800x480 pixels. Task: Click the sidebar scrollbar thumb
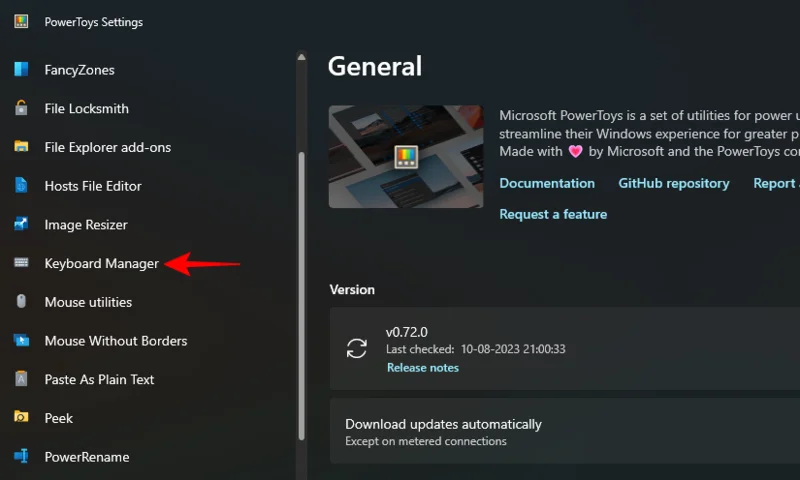(x=302, y=296)
